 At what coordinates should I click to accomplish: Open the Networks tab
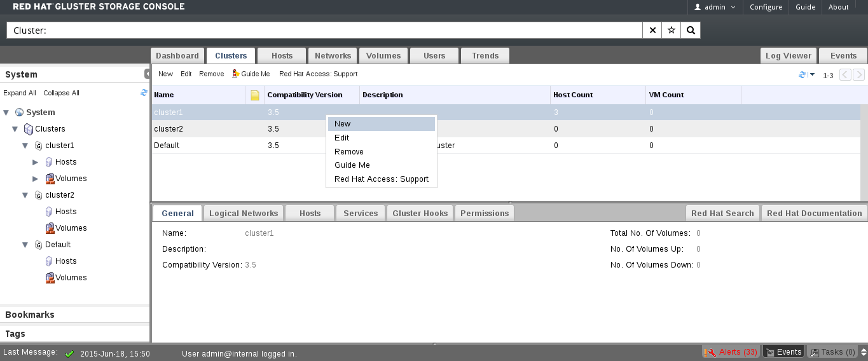point(333,56)
